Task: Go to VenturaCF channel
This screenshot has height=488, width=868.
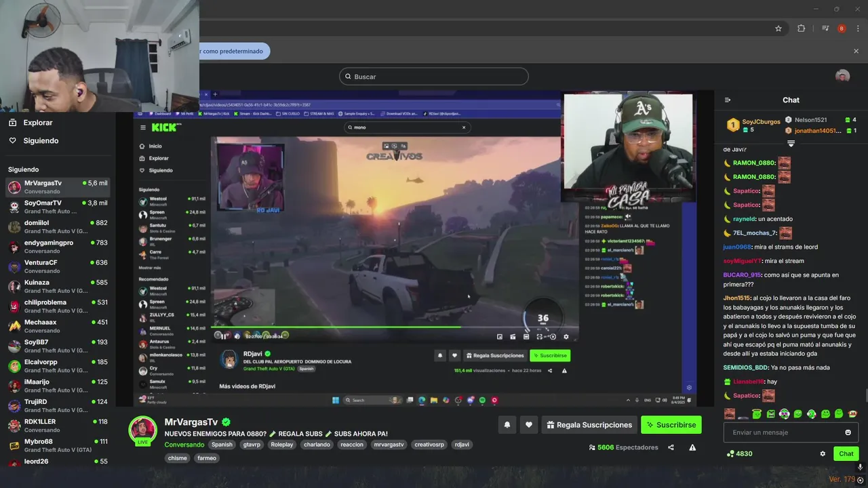Action: [x=58, y=266]
